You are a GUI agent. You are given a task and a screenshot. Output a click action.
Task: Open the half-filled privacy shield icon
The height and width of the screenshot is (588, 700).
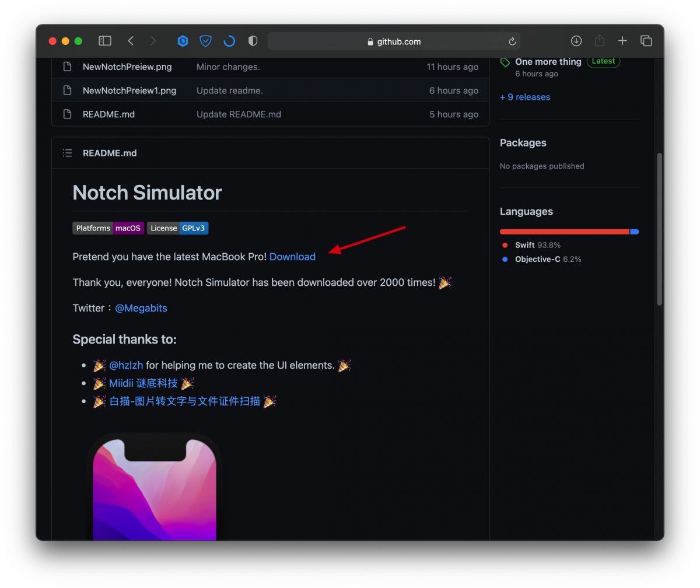[253, 41]
